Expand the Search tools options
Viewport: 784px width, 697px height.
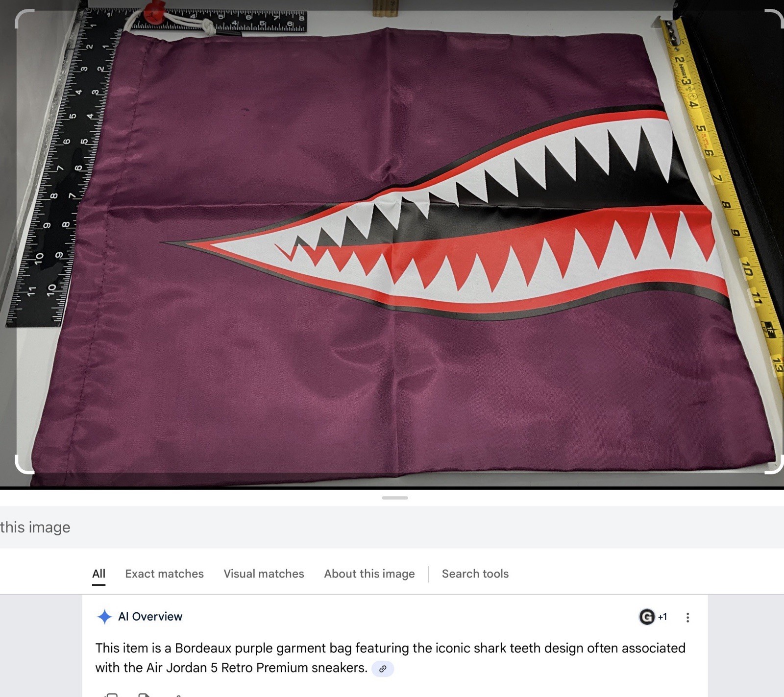coord(475,574)
